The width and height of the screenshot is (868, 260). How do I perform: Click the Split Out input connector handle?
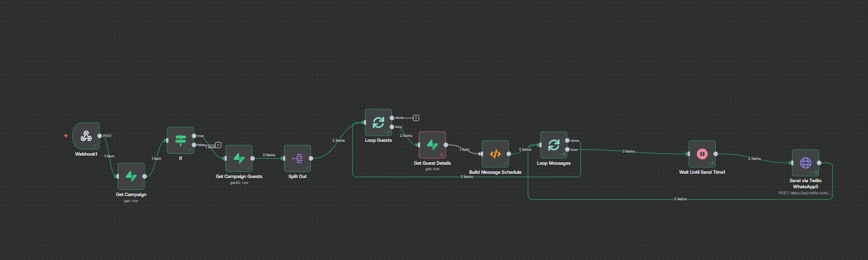click(283, 158)
